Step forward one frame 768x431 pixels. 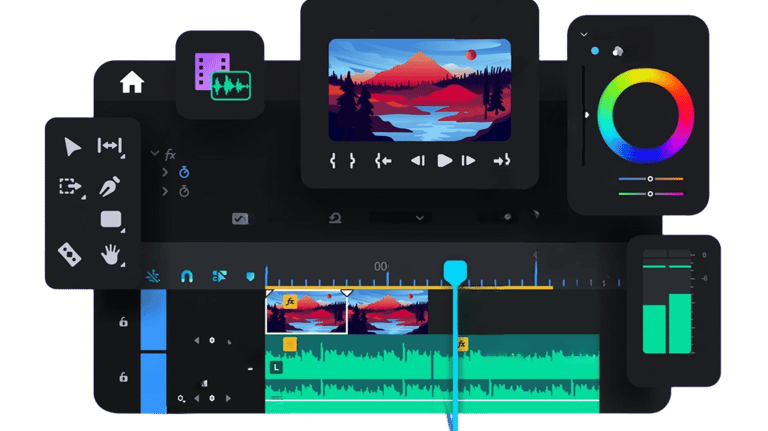click(468, 161)
